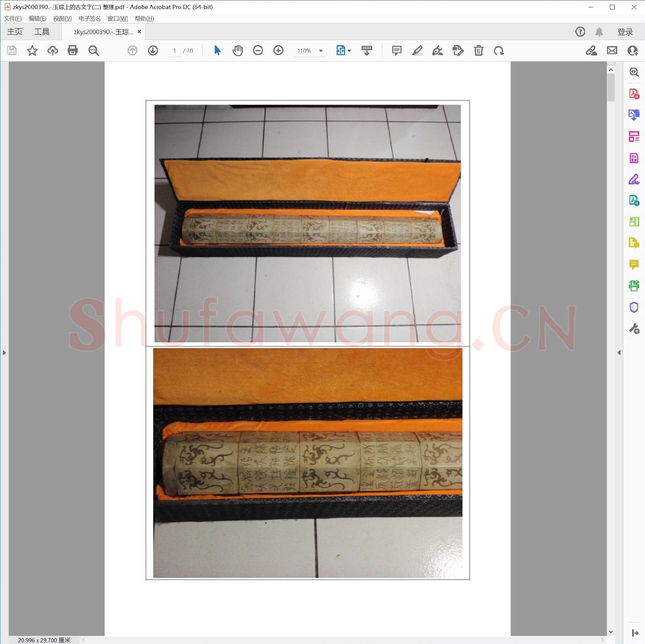This screenshot has height=644, width=645.
Task: Activate the selection arrow tool
Action: click(217, 50)
